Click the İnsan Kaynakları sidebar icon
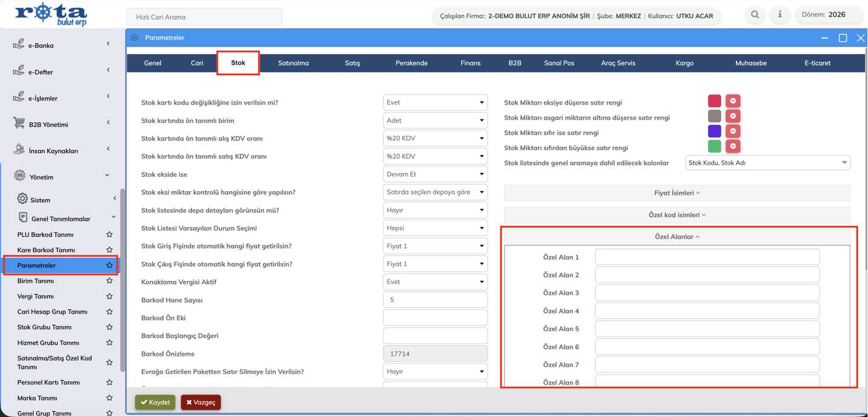 pyautogui.click(x=19, y=150)
